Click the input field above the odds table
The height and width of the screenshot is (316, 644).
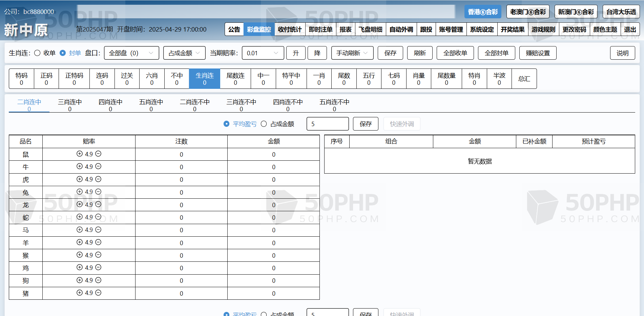click(327, 124)
